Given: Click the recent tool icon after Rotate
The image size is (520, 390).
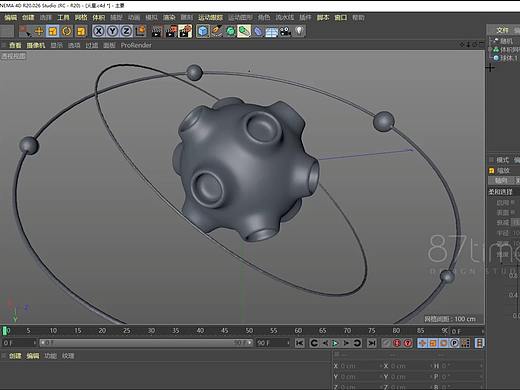Looking at the screenshot, I should click(81, 31).
